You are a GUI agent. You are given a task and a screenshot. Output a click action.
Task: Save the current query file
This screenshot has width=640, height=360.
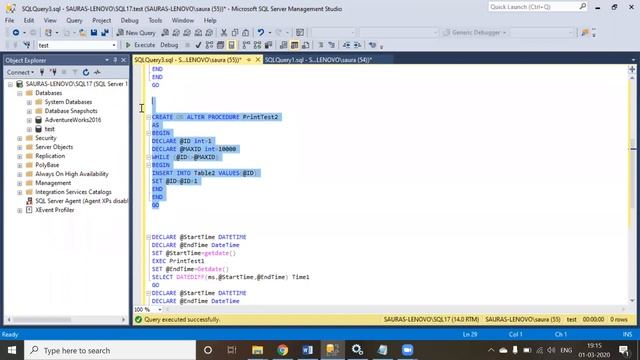(x=94, y=33)
